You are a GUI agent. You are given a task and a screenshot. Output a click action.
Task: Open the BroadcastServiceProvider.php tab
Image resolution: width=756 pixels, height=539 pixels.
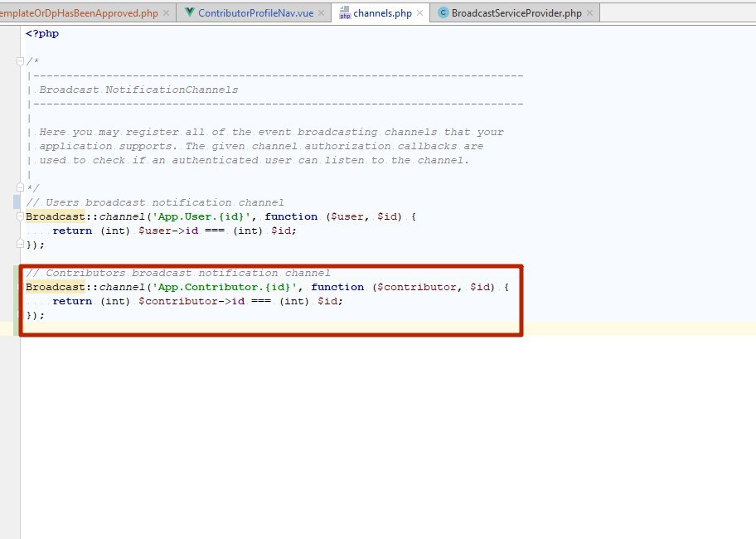tap(516, 13)
